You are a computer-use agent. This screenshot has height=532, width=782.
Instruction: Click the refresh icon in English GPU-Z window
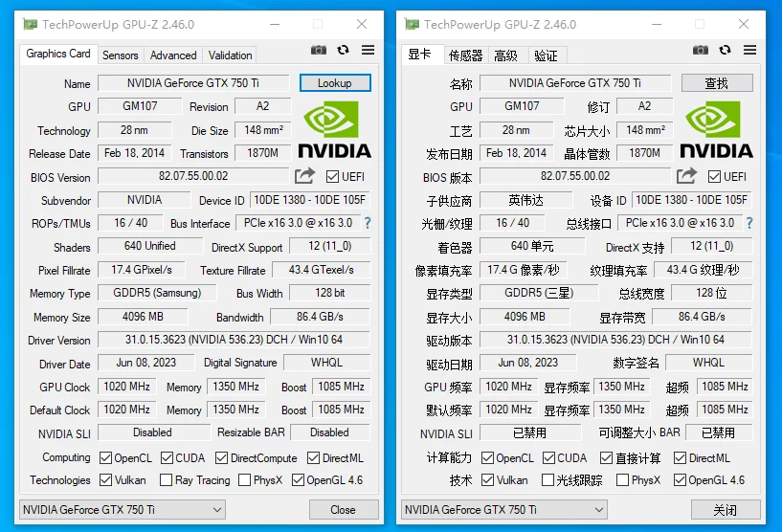pos(344,51)
